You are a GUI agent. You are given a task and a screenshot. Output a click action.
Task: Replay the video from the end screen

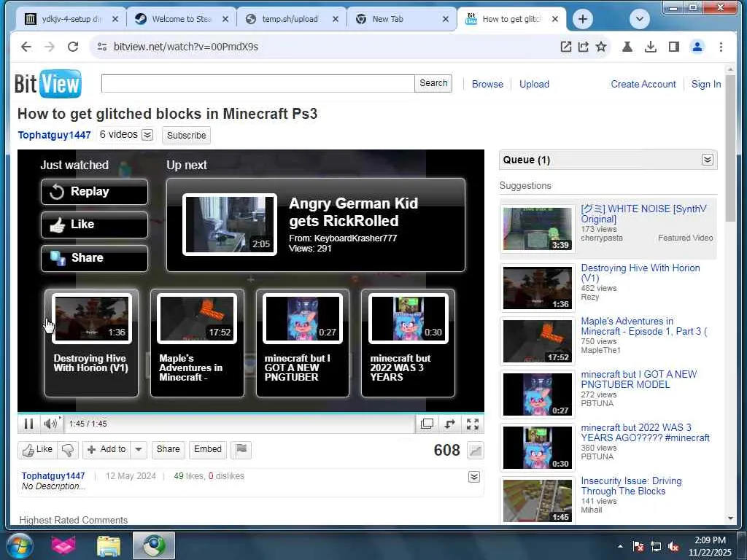pyautogui.click(x=94, y=192)
